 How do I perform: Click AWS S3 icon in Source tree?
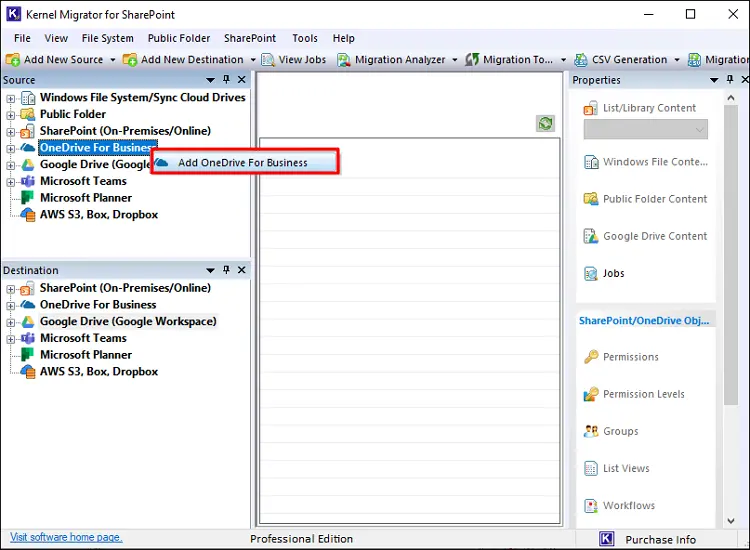[28, 215]
